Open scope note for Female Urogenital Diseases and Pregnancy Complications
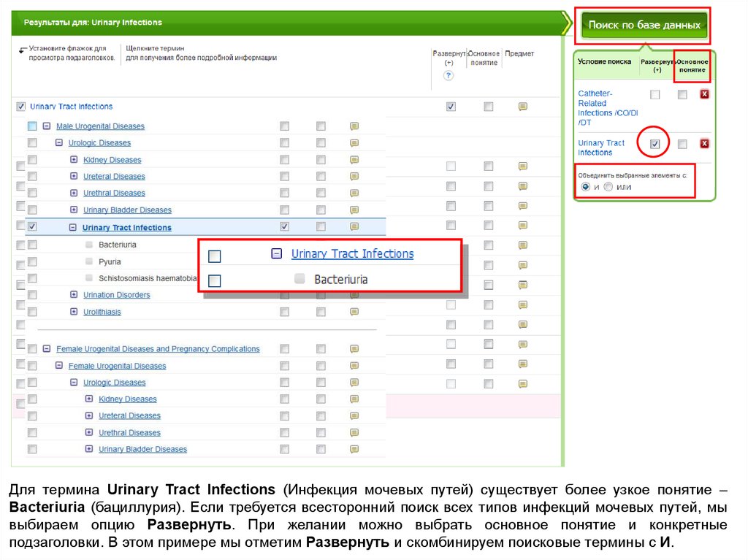The height and width of the screenshot is (560, 748). coord(354,349)
